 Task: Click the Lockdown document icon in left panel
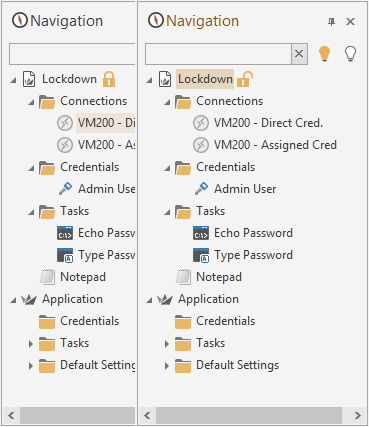click(29, 79)
